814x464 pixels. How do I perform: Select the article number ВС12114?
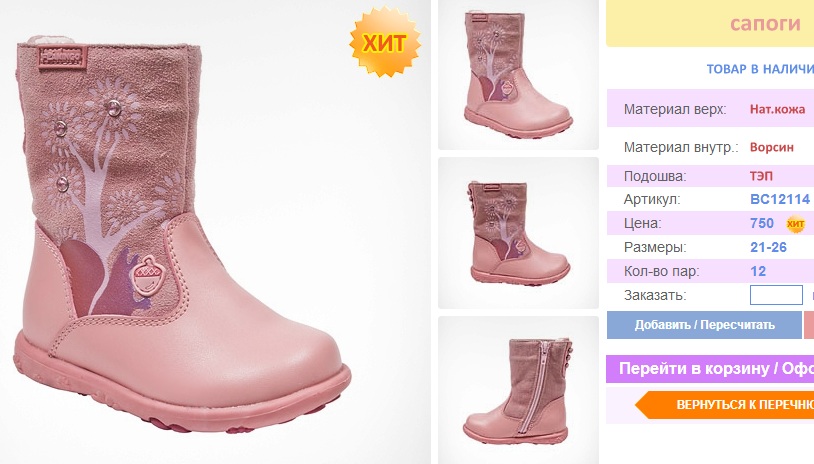(x=780, y=199)
